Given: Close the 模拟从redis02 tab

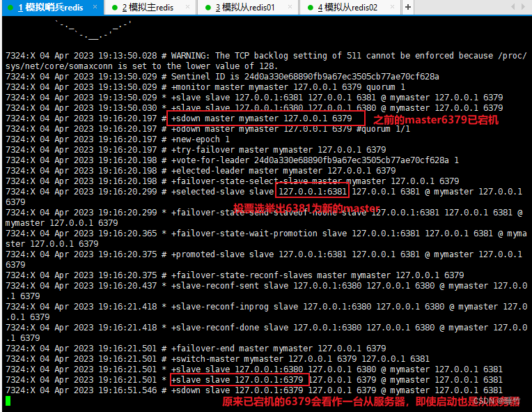Looking at the screenshot, I should (x=392, y=7).
